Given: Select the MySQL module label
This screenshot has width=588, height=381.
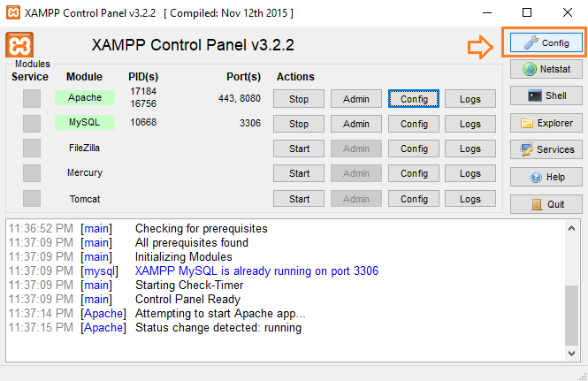Looking at the screenshot, I should pos(85,122).
